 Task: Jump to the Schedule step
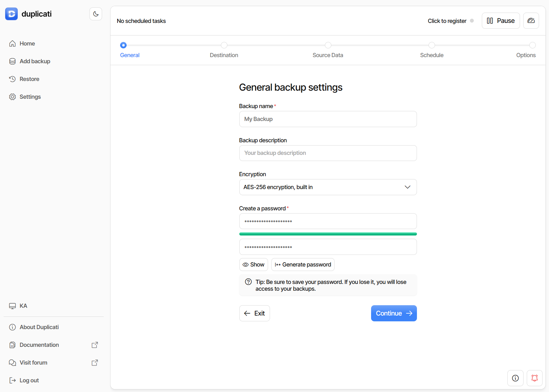[x=432, y=45]
